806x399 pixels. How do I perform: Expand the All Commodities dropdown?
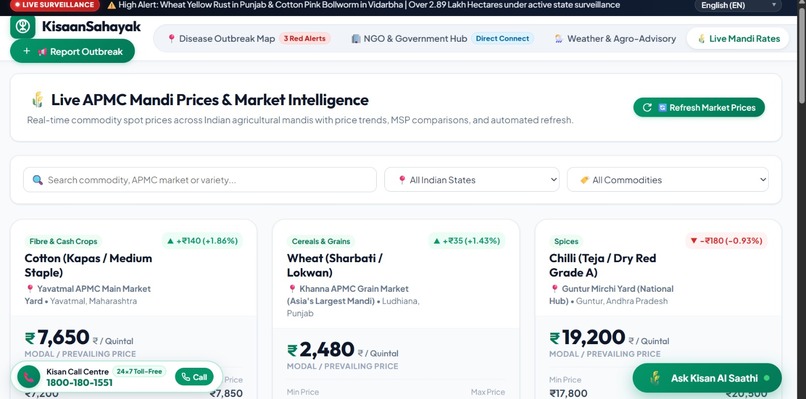click(668, 180)
